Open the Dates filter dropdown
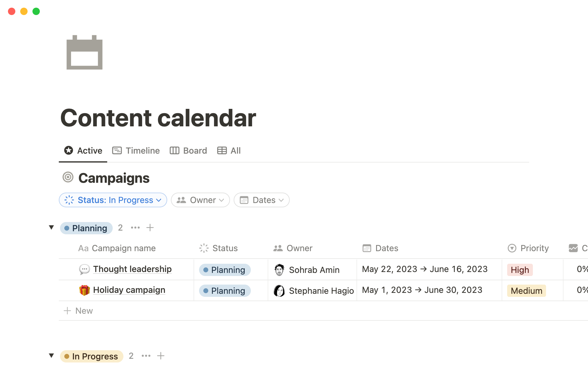The image size is (588, 368). pos(262,200)
